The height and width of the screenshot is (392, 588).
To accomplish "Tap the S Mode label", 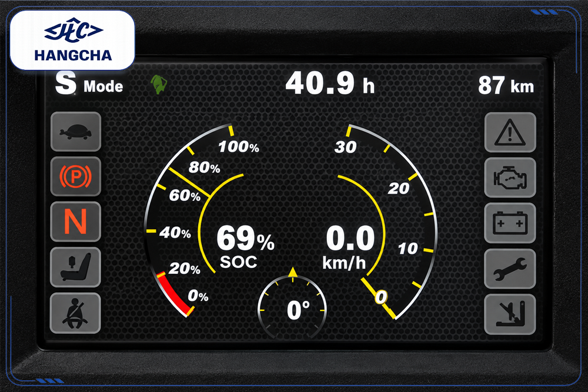I will click(x=89, y=83).
